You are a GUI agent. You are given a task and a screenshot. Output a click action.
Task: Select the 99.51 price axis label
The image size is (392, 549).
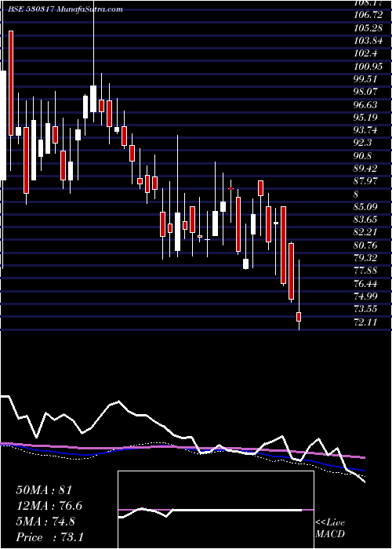point(365,79)
